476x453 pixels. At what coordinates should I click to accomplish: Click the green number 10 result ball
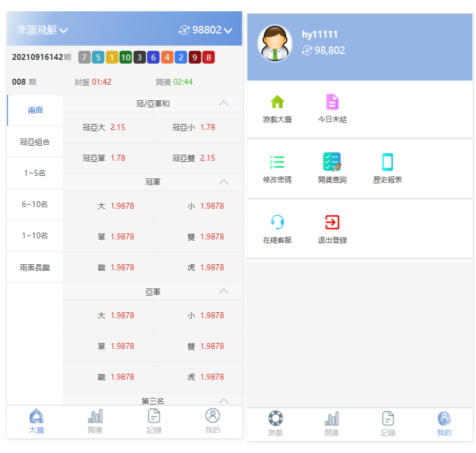click(x=126, y=57)
